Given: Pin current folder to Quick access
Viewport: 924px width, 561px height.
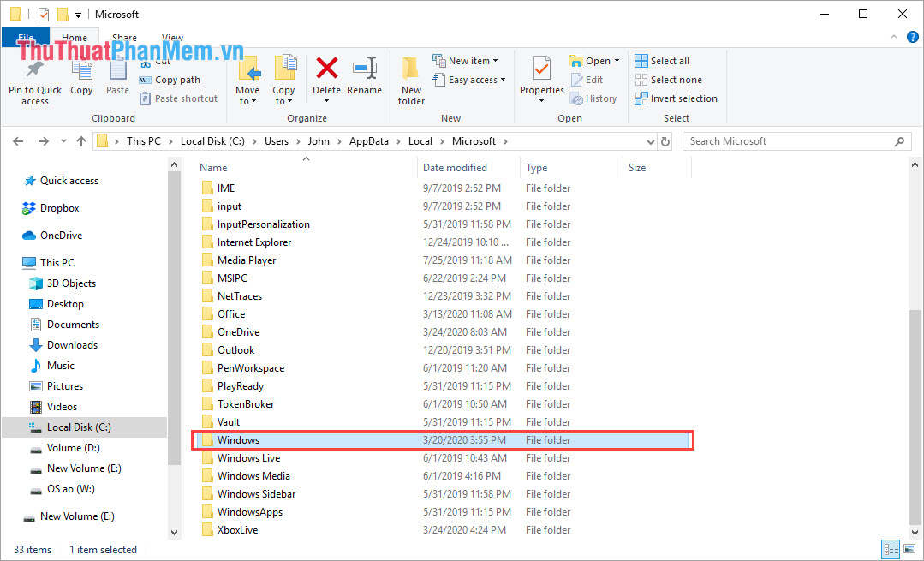Looking at the screenshot, I should pos(34,80).
